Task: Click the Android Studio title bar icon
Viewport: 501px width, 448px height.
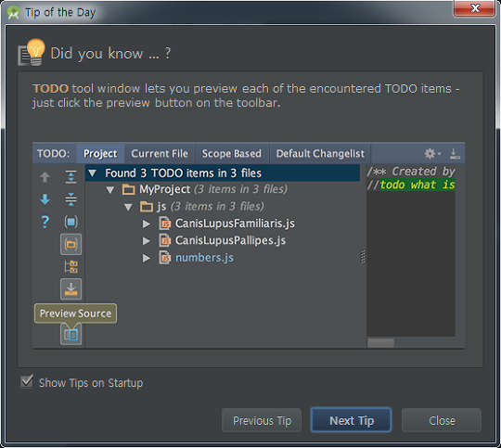Action: [13, 12]
